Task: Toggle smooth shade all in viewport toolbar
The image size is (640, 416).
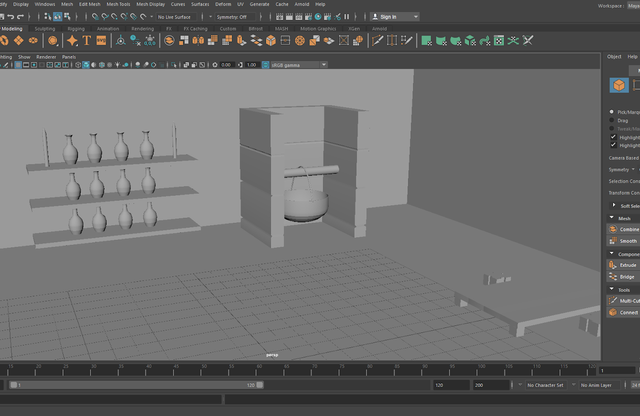Action: coord(86,65)
